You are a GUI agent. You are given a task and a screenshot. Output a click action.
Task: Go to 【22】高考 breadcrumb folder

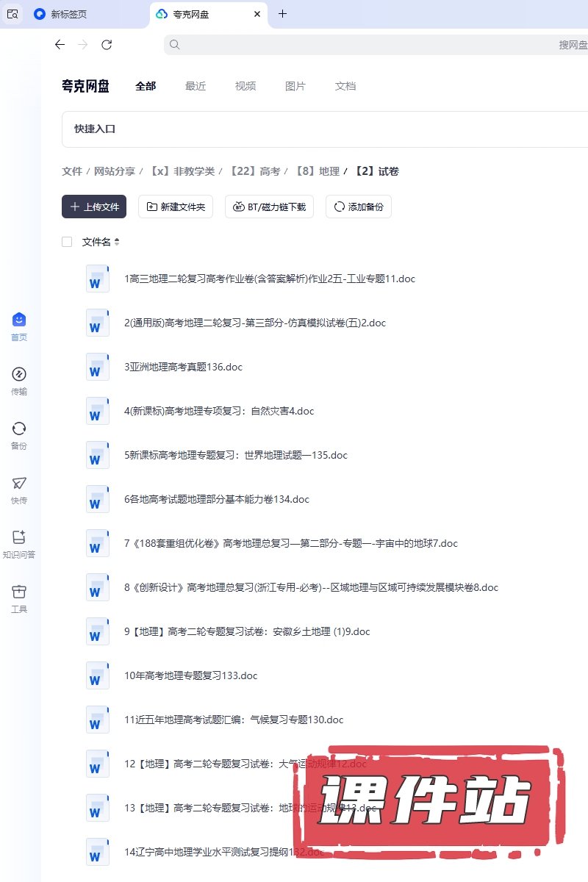click(x=254, y=171)
